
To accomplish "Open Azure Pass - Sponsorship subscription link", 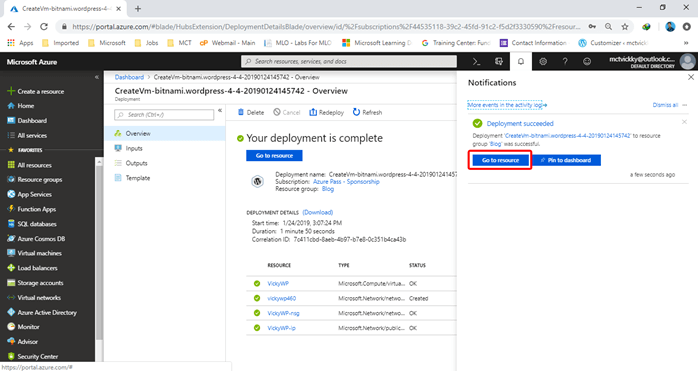I will [x=346, y=182].
